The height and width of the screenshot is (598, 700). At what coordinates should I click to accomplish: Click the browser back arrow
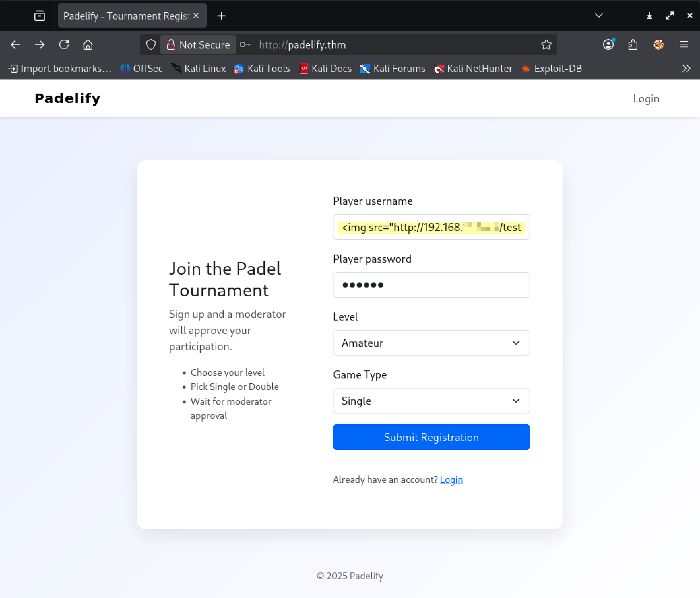[15, 44]
